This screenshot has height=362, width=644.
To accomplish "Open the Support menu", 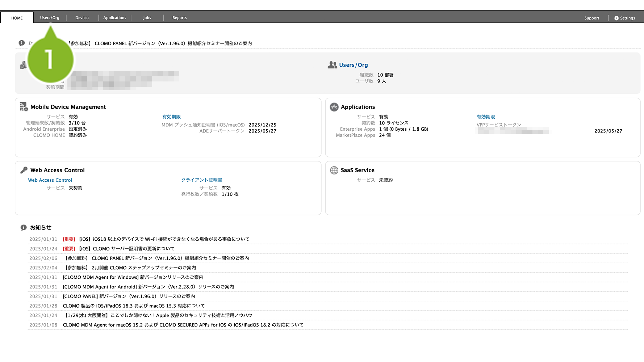I will click(x=592, y=18).
